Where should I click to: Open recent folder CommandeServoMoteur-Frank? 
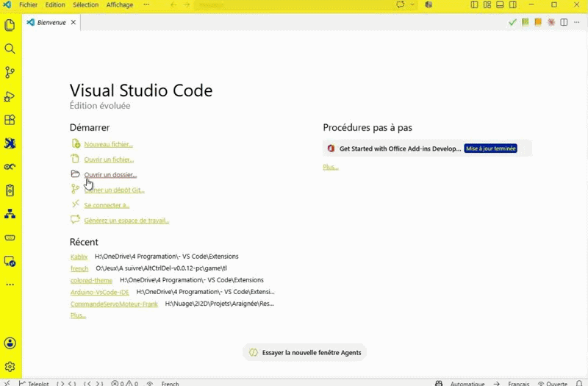click(x=114, y=304)
